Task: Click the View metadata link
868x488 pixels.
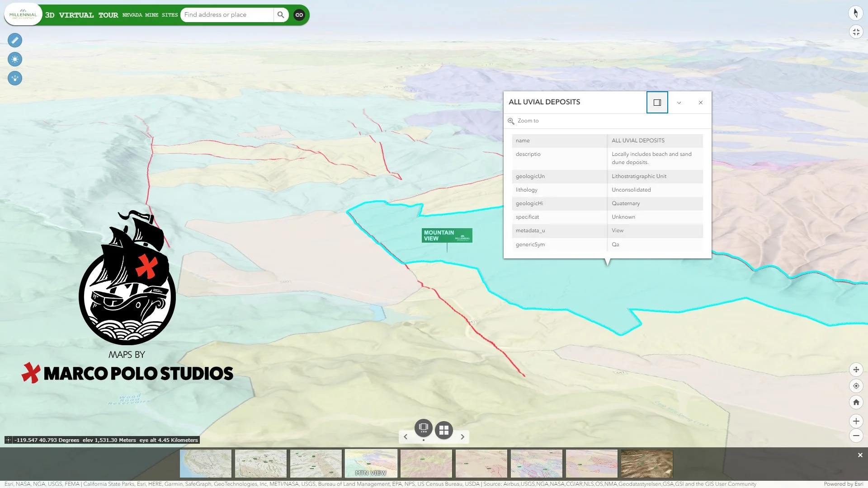Action: click(x=617, y=230)
